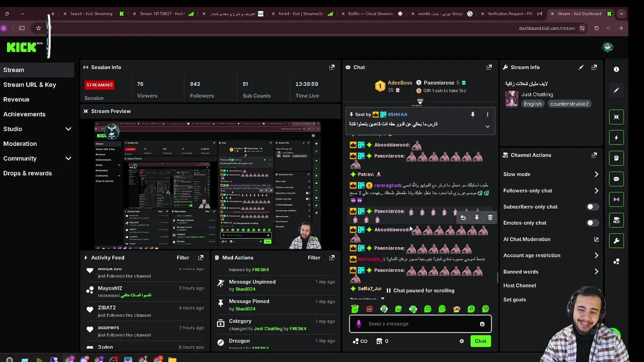This screenshot has width=644, height=362.
Task: Toggle the document mod actions widget in right sidebar
Action: [616, 158]
